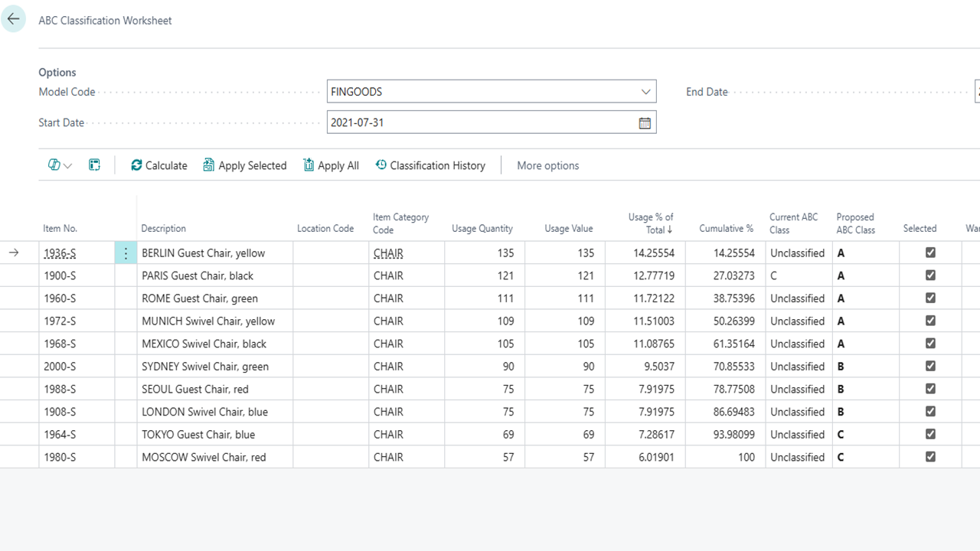Image resolution: width=980 pixels, height=551 pixels.
Task: Sort by Usage % of Total column header
Action: pos(650,223)
